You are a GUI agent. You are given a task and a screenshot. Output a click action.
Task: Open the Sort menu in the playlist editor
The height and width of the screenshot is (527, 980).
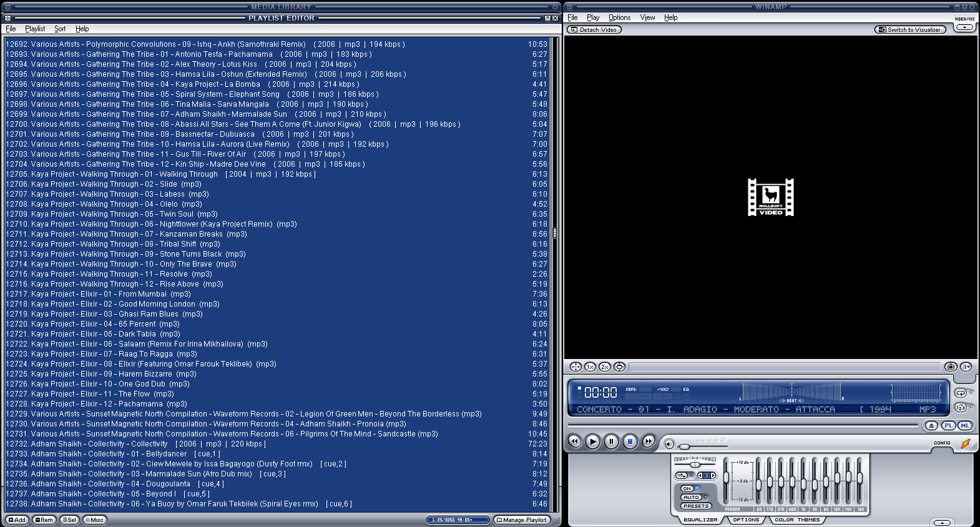click(x=60, y=29)
